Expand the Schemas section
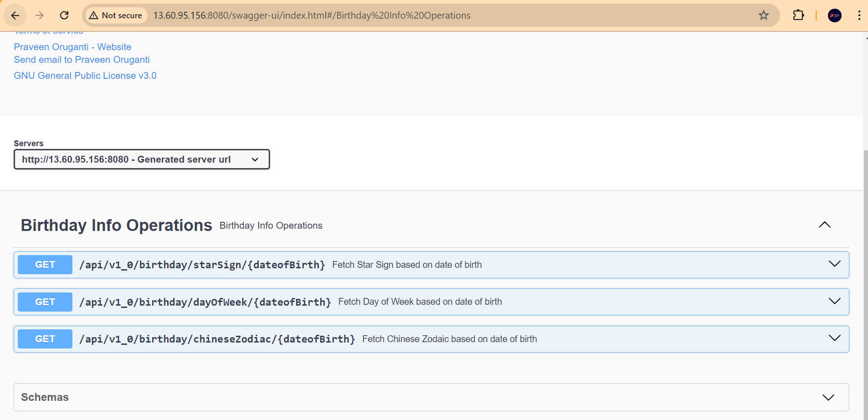 [x=828, y=397]
